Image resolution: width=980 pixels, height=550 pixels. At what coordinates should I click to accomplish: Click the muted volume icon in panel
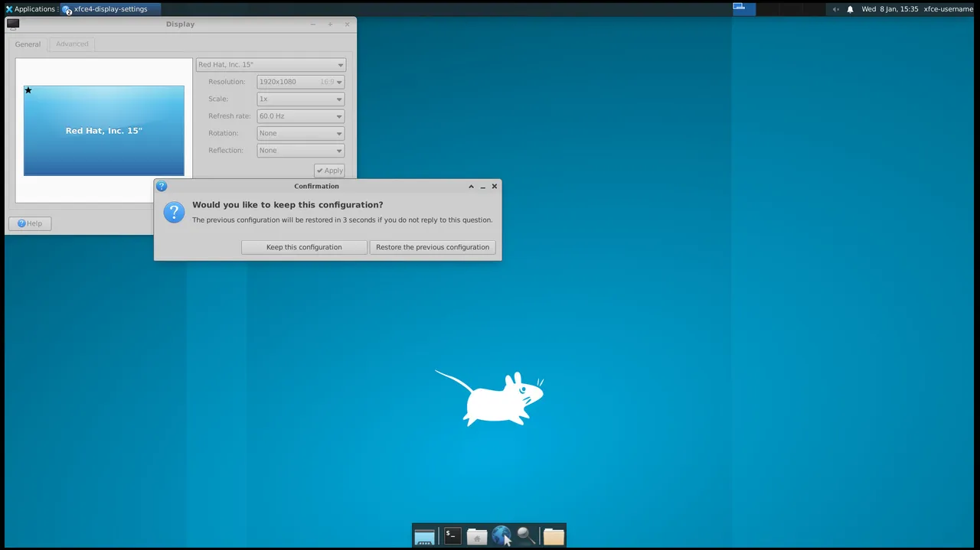[836, 9]
